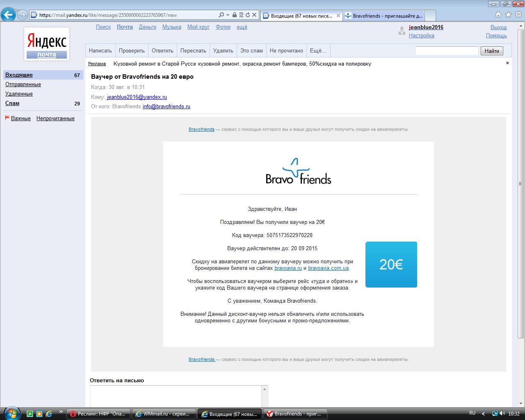Click the blue 20€ voucher tile
The width and height of the screenshot is (525, 420).
click(391, 265)
